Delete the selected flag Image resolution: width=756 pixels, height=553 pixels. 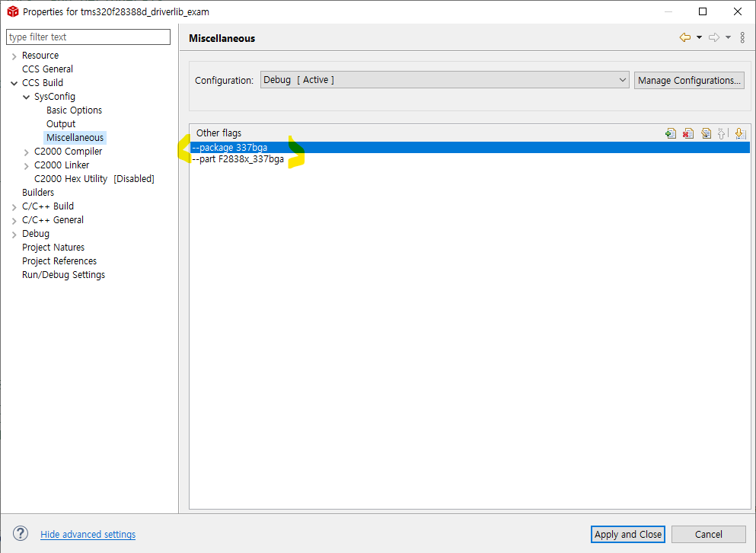(688, 133)
